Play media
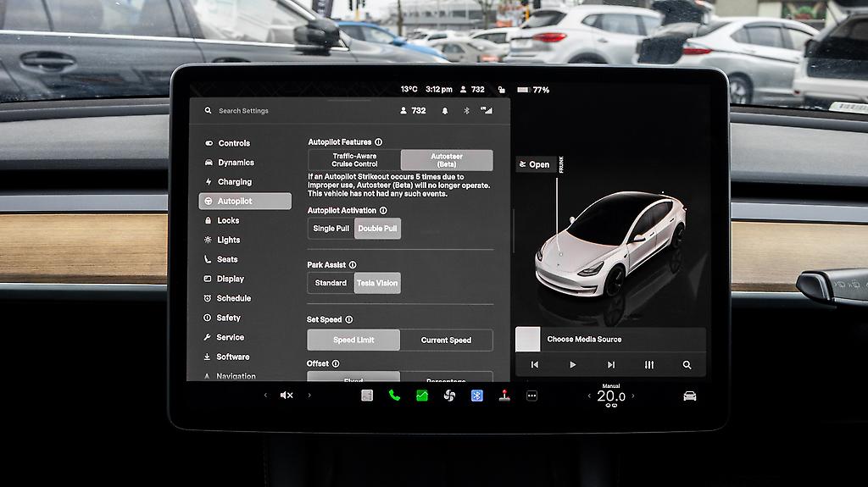 click(x=572, y=365)
